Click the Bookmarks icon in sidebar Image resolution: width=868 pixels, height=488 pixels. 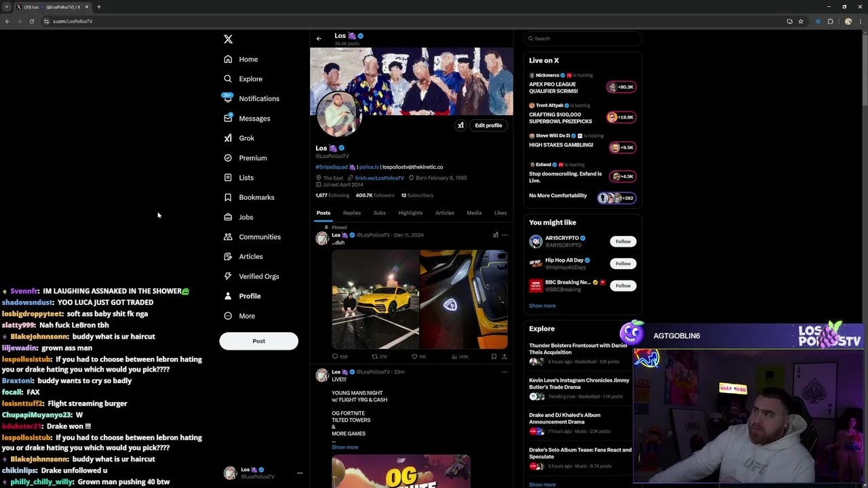click(x=228, y=197)
